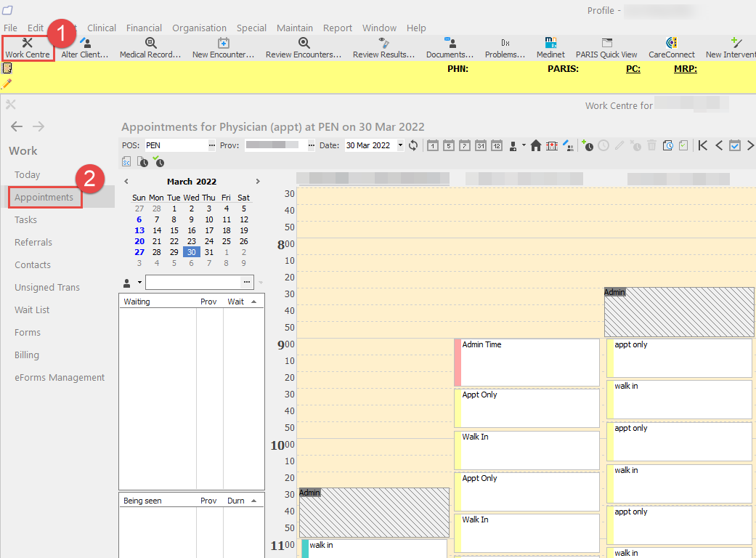Image resolution: width=756 pixels, height=558 pixels.
Task: Select Tasks in the Work sidebar
Action: tap(25, 219)
